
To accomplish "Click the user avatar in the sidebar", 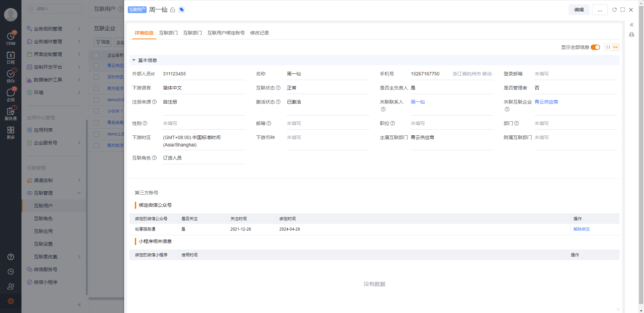I will pos(11,14).
